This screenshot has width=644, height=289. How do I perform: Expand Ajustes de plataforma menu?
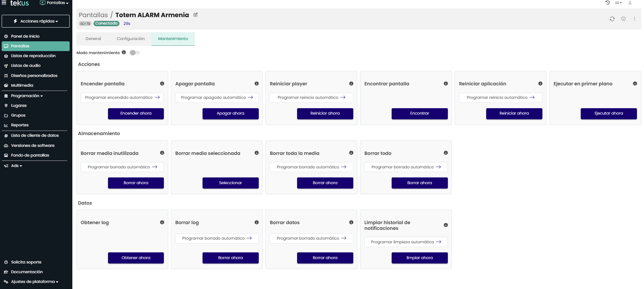tap(34, 282)
